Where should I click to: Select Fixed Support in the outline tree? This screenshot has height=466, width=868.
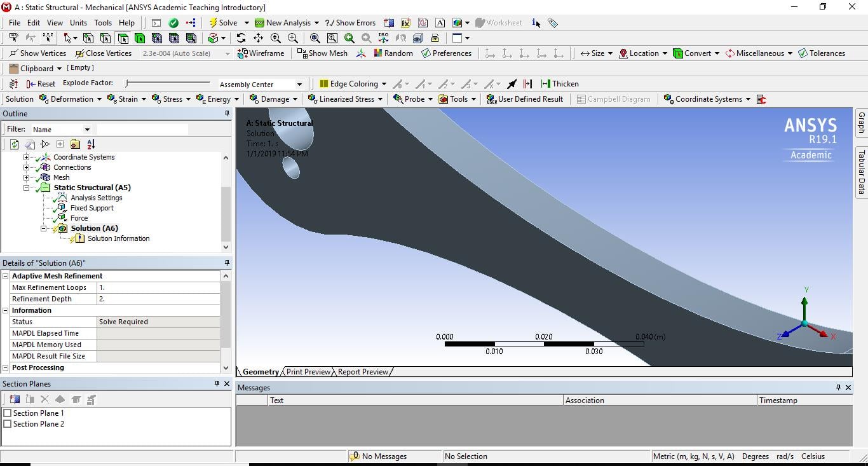pyautogui.click(x=92, y=208)
